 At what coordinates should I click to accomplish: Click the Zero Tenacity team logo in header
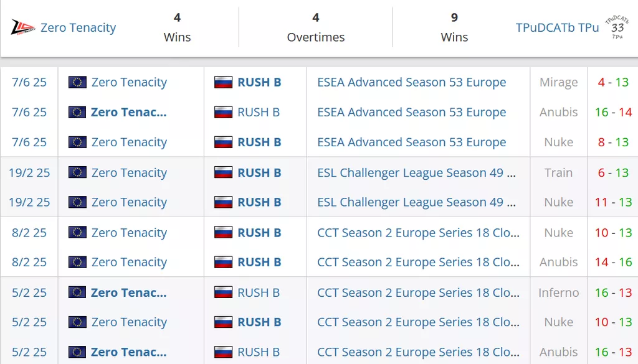pos(22,27)
